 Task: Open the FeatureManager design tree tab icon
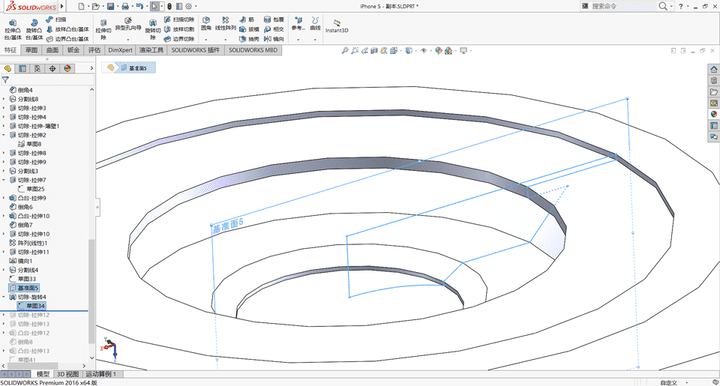[x=7, y=68]
